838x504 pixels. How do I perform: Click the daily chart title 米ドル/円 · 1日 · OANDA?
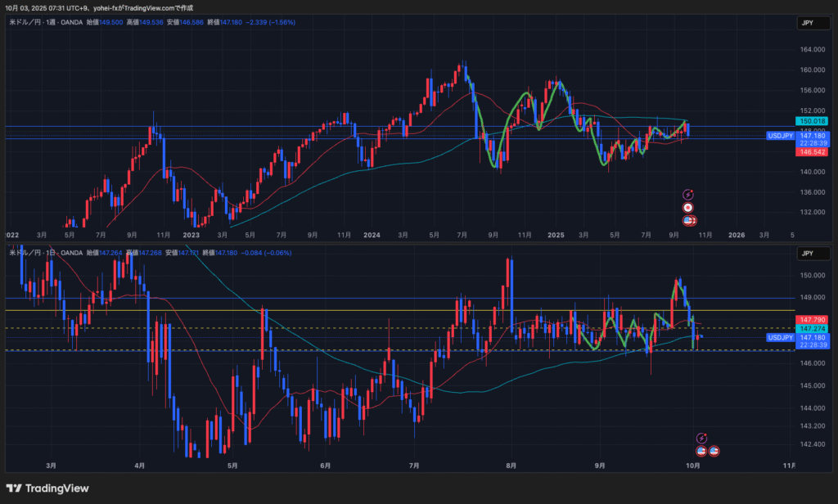pyautogui.click(x=45, y=253)
